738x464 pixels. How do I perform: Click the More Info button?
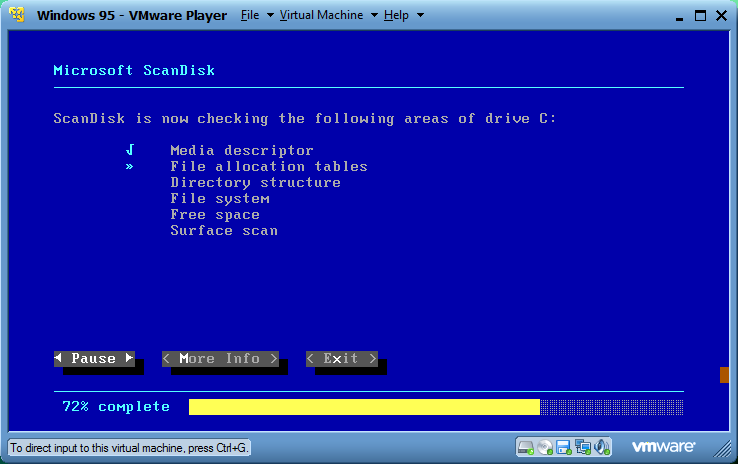tap(220, 359)
